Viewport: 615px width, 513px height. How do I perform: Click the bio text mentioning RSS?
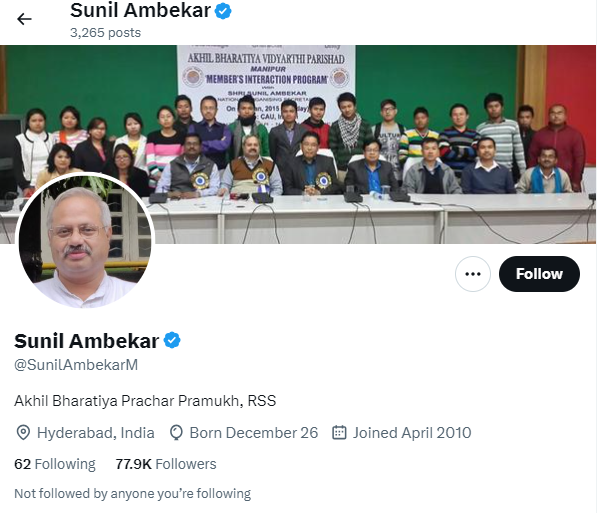pyautogui.click(x=145, y=401)
